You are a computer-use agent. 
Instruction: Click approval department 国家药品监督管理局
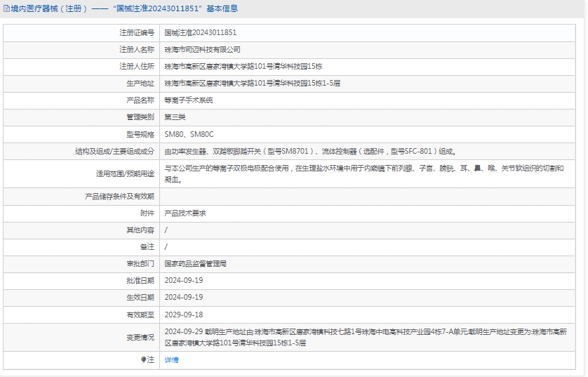(195, 264)
